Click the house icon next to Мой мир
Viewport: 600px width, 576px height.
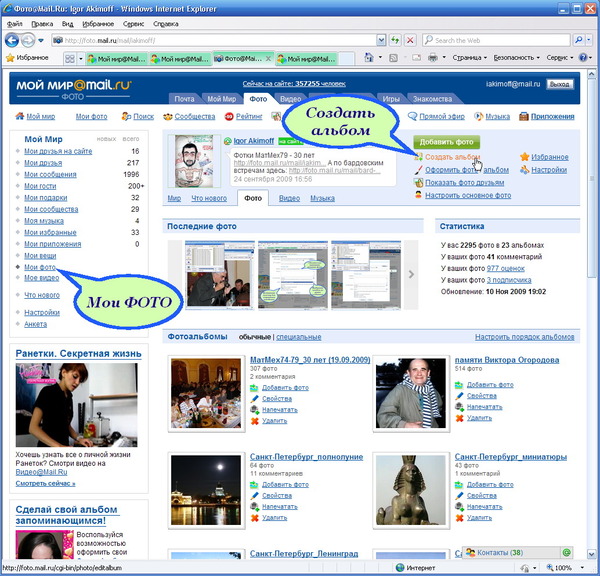20,116
